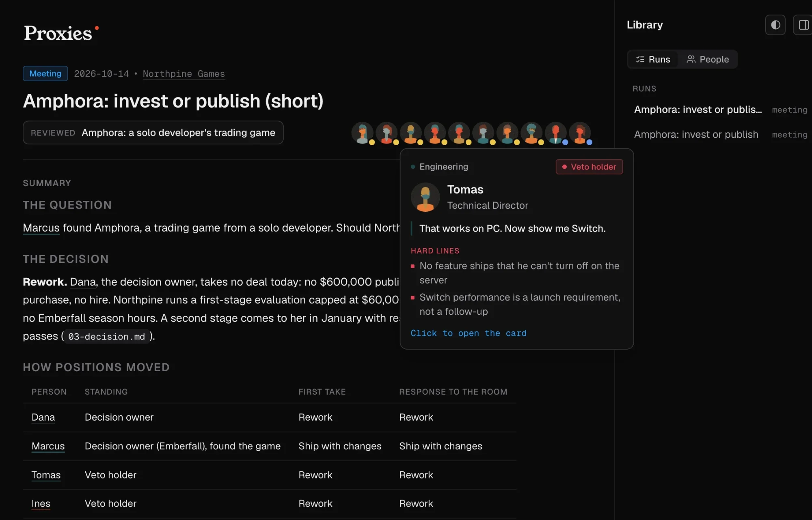Click Dana link in The Decision paragraph
812x520 pixels.
pos(83,282)
